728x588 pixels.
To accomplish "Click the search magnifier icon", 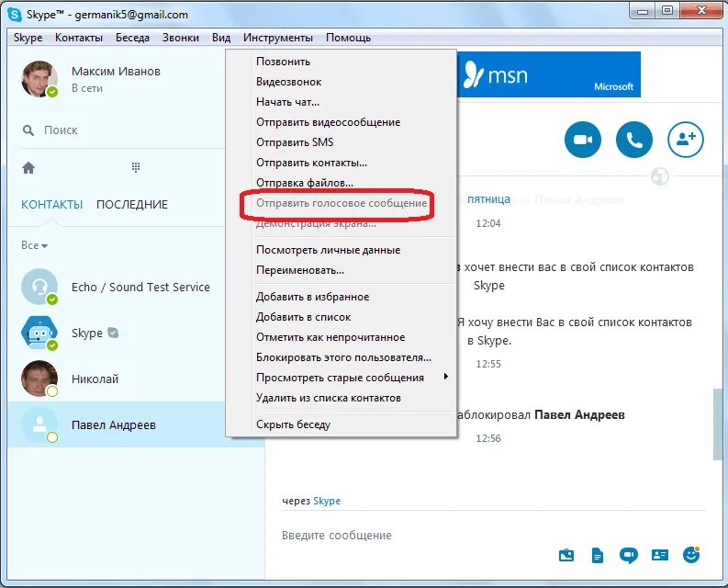I will 28,130.
